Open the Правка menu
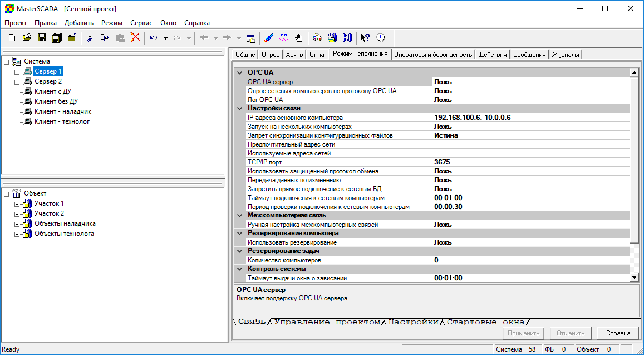644x355 pixels. pos(46,23)
